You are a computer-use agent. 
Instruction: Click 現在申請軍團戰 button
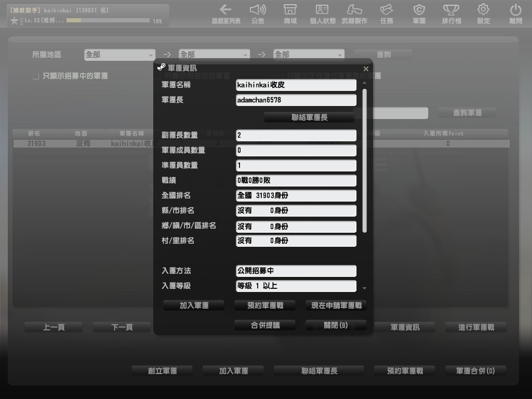336,305
